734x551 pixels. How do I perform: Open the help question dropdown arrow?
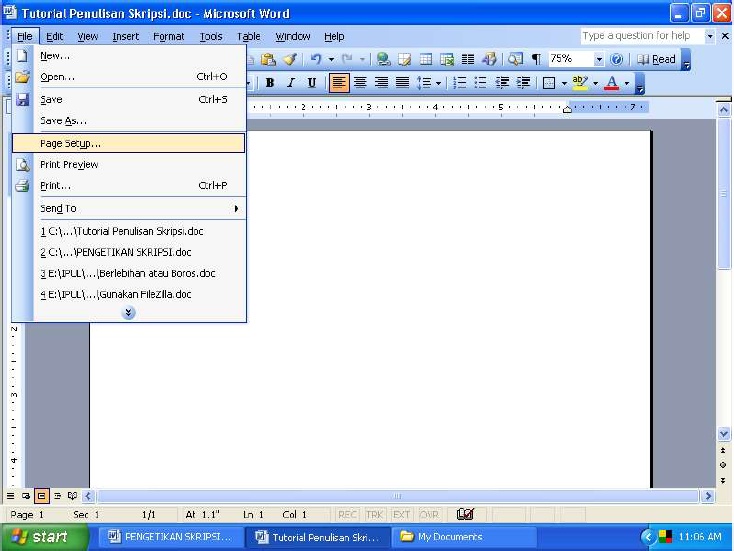click(x=710, y=36)
